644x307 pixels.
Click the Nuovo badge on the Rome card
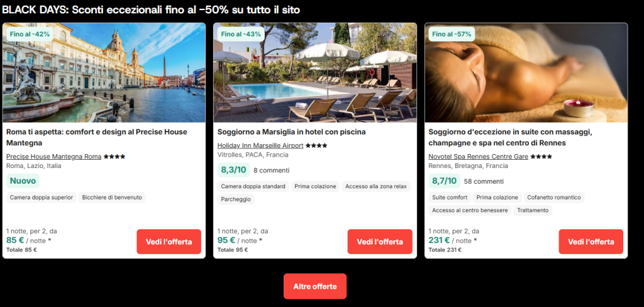pyautogui.click(x=23, y=181)
